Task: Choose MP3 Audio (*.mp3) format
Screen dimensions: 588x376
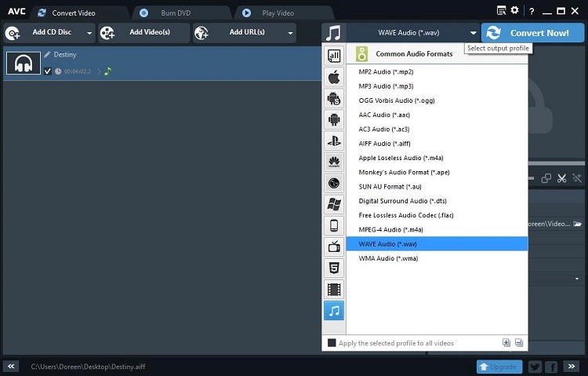Action: pyautogui.click(x=437, y=86)
